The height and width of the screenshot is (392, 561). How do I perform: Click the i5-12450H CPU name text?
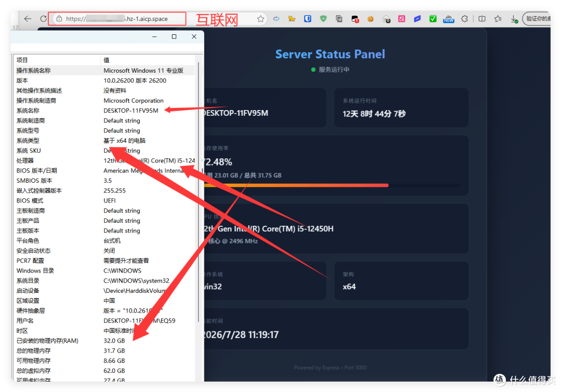tap(269, 228)
